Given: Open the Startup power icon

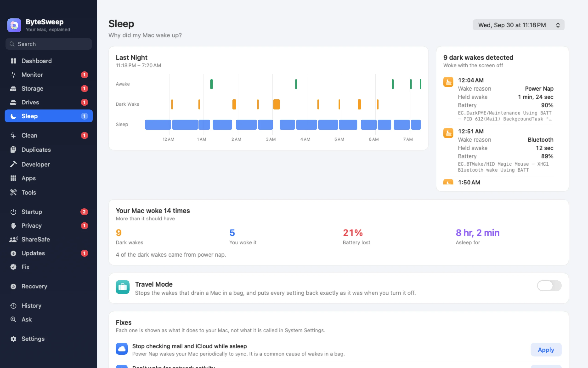Looking at the screenshot, I should coord(13,212).
